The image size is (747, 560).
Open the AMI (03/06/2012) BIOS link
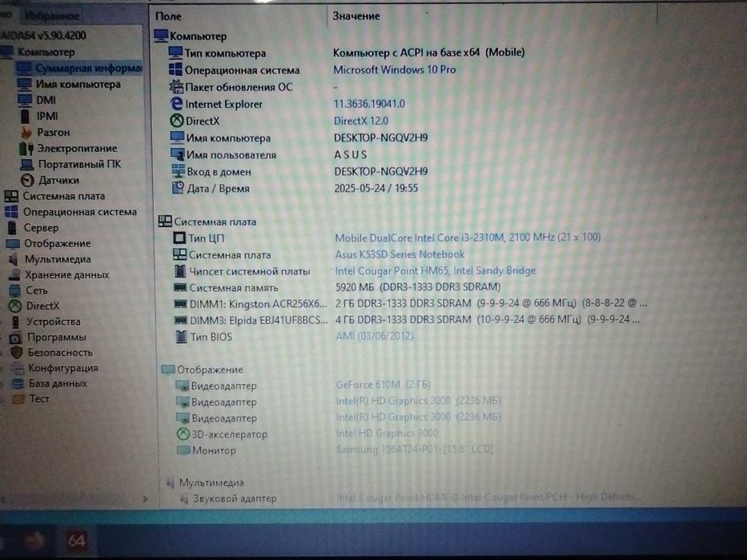375,336
